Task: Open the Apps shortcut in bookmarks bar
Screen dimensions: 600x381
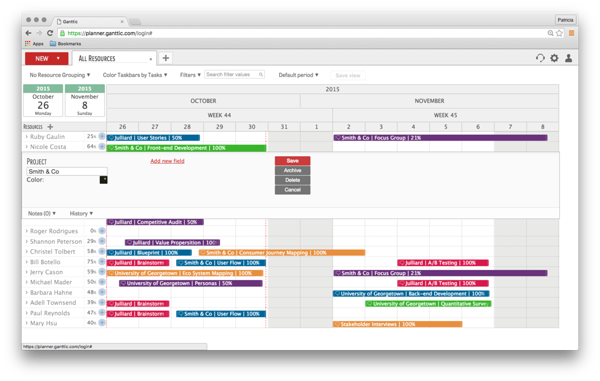Action: click(34, 44)
